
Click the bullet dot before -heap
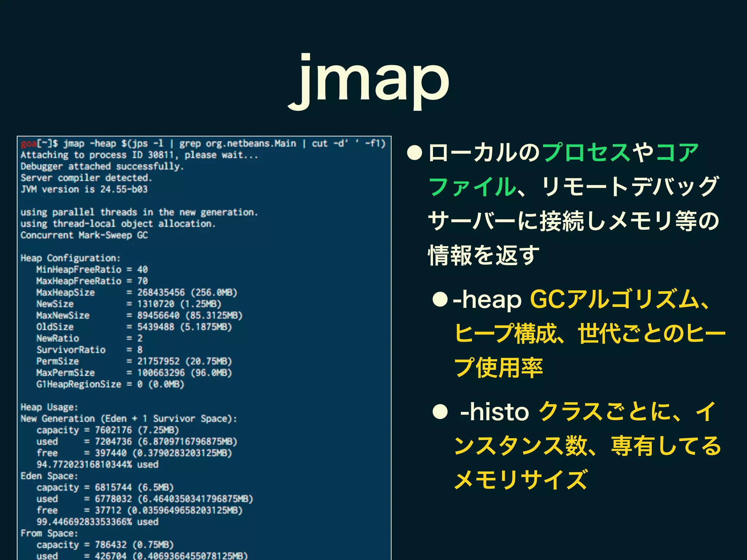[440, 300]
